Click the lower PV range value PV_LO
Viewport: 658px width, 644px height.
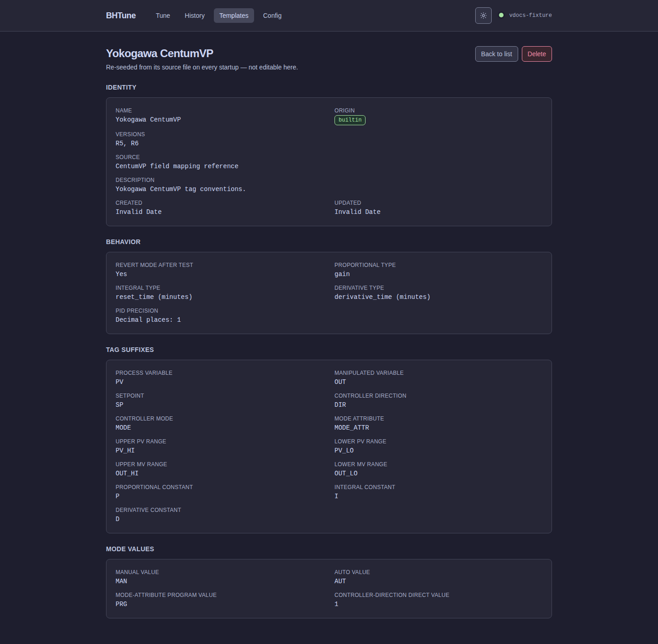pyautogui.click(x=344, y=451)
